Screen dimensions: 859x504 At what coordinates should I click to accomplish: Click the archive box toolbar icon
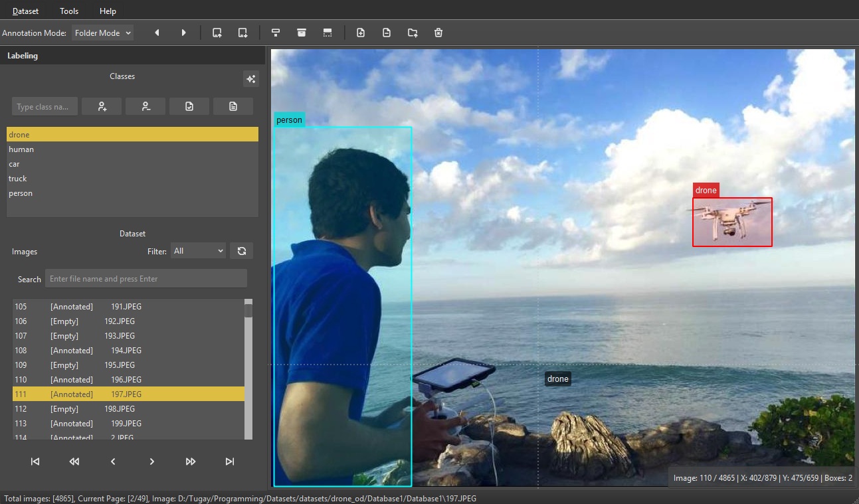302,32
